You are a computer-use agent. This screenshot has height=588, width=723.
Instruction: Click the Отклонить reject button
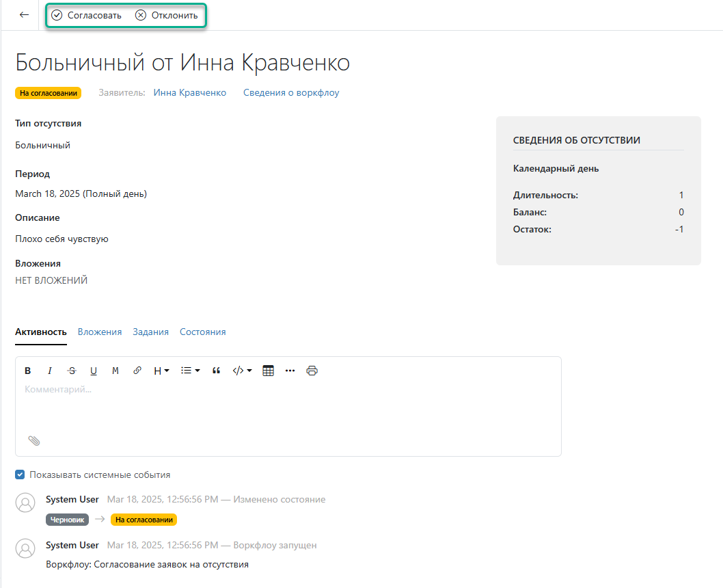tap(167, 15)
